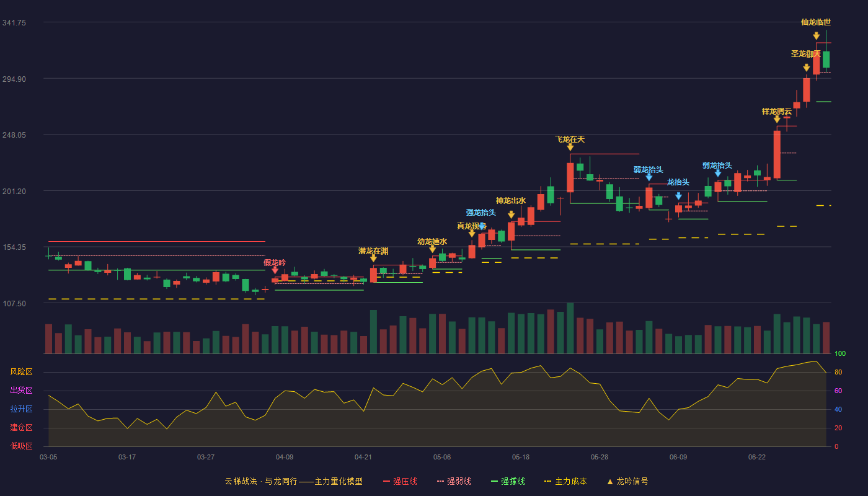Click the 06-09 date label
Image resolution: width=868 pixels, height=496 pixels.
678,457
